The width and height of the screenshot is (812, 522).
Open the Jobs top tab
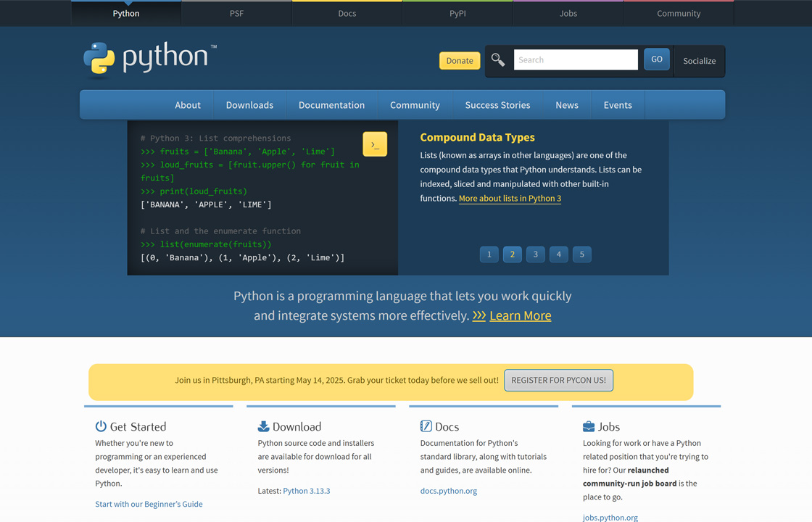click(x=568, y=14)
